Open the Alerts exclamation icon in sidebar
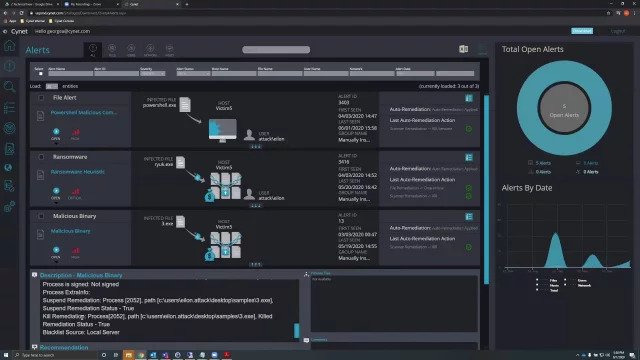The height and width of the screenshot is (360, 640). pos(9,66)
